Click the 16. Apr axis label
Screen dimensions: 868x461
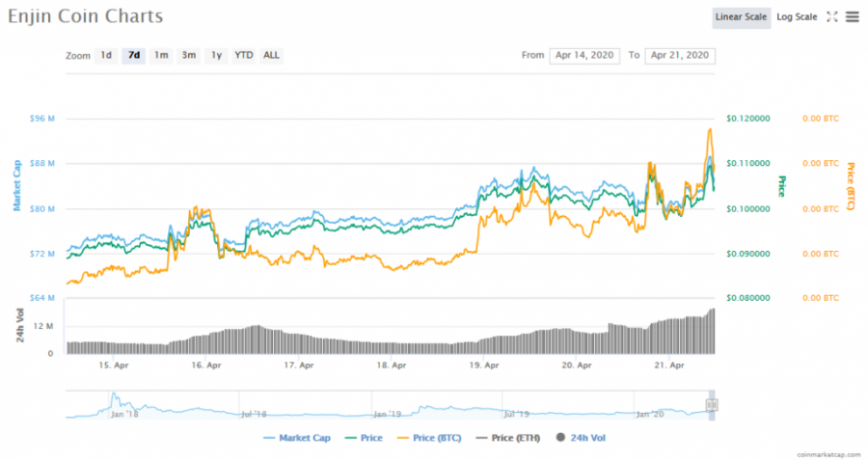pyautogui.click(x=206, y=366)
